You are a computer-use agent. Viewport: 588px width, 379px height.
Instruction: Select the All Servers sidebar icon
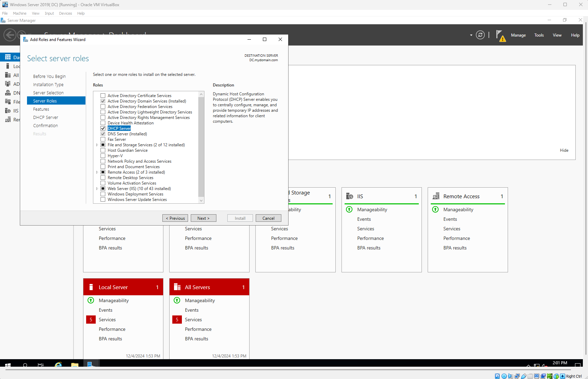(8, 75)
